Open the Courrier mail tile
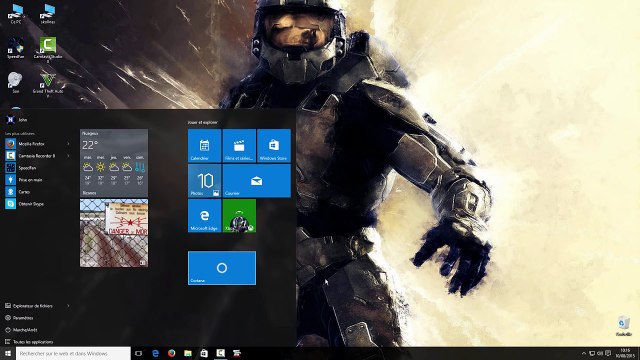The image size is (640, 360). click(x=257, y=181)
